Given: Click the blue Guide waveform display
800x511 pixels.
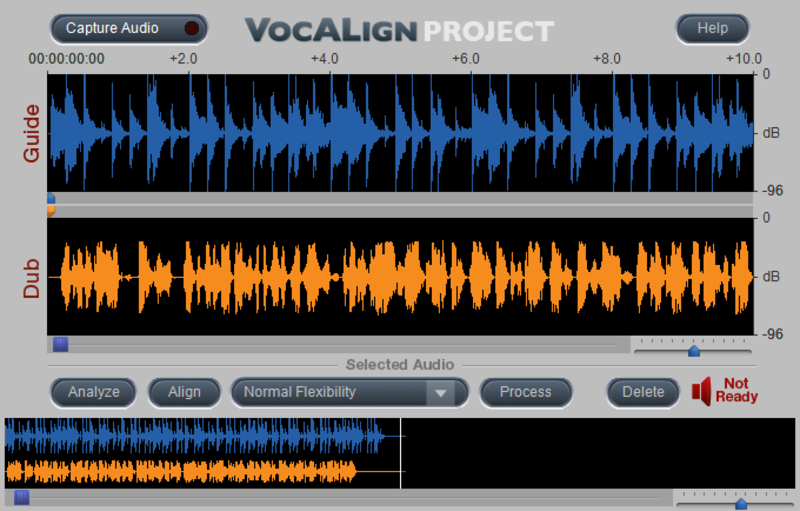Looking at the screenshot, I should (x=400, y=133).
